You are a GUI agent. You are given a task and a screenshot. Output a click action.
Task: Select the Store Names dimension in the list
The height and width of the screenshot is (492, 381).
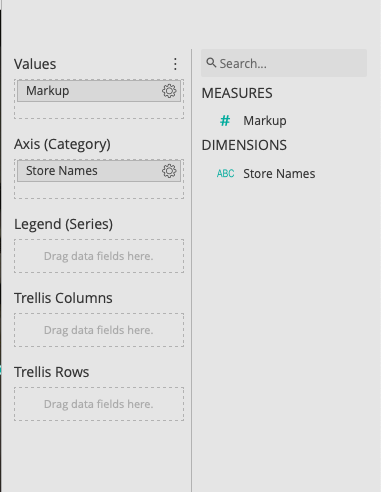point(279,174)
